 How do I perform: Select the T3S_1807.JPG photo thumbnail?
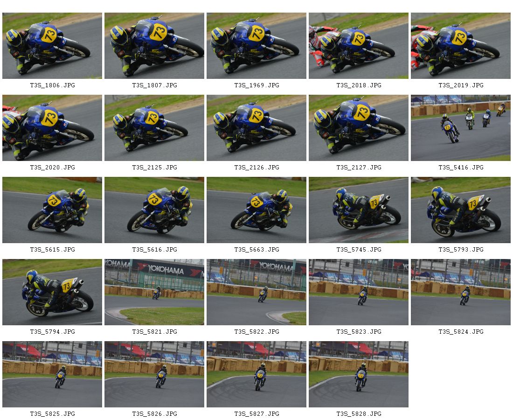[x=154, y=46]
